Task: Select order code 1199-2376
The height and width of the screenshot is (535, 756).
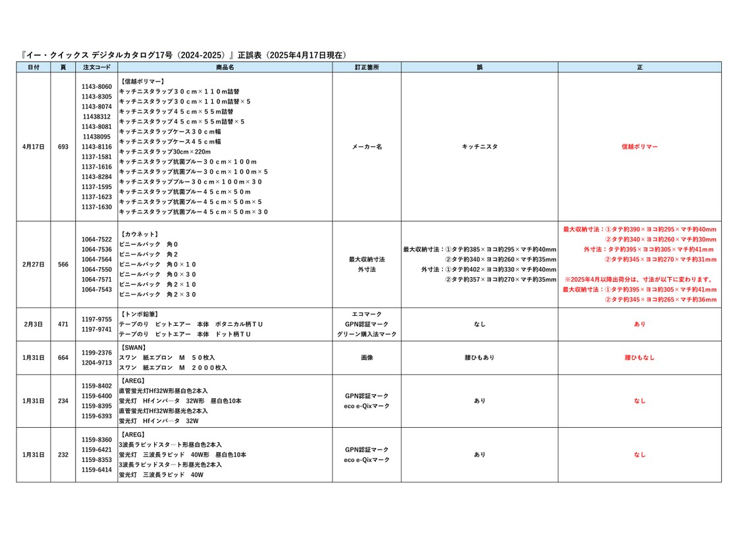Action: (x=96, y=352)
